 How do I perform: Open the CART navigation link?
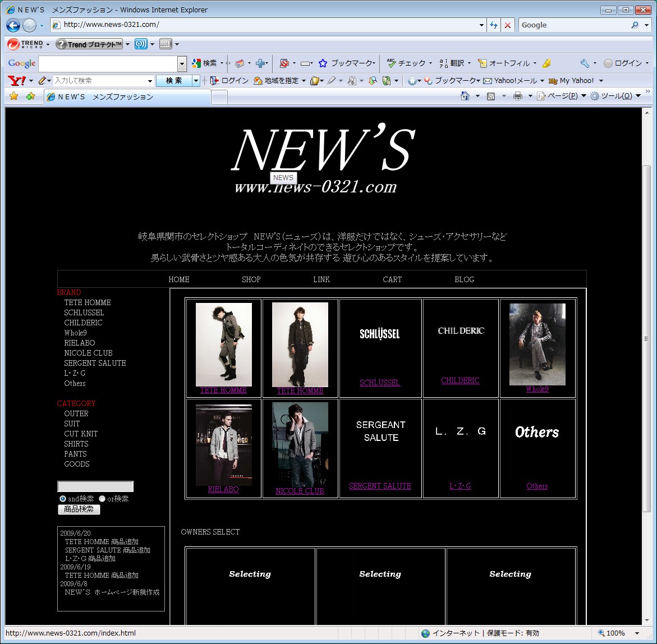[x=392, y=279]
